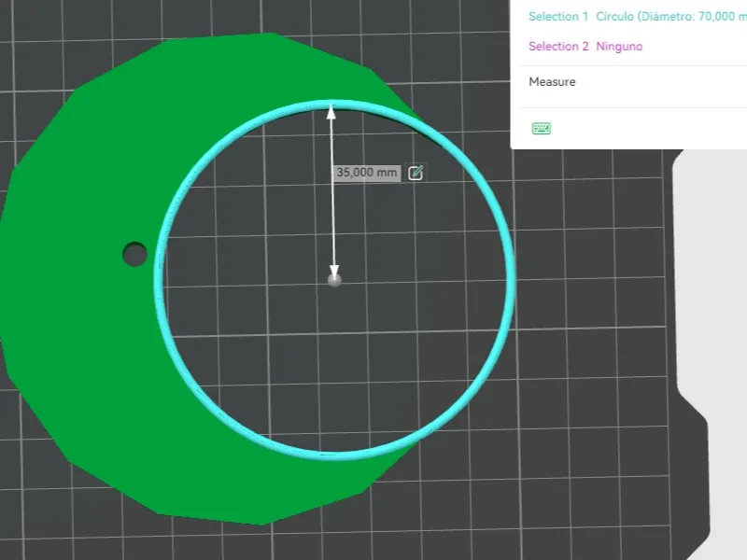747x560 pixels.
Task: Click the edit icon beside 35,000 mm
Action: [x=416, y=173]
